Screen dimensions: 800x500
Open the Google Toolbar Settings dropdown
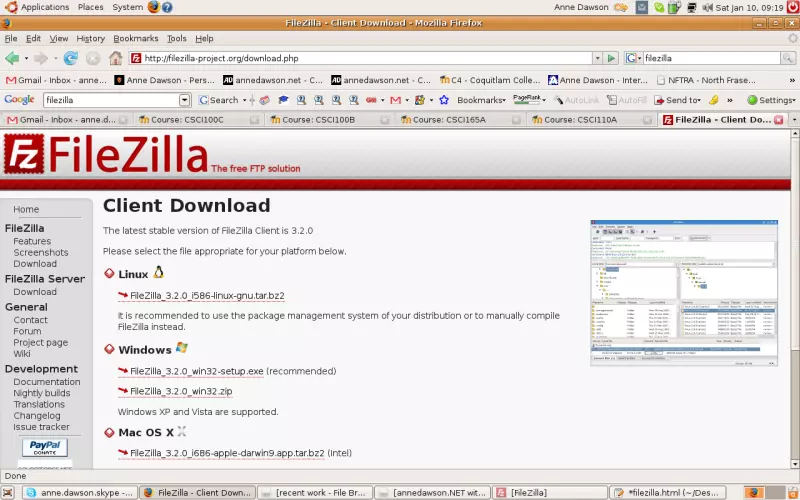tap(772, 100)
